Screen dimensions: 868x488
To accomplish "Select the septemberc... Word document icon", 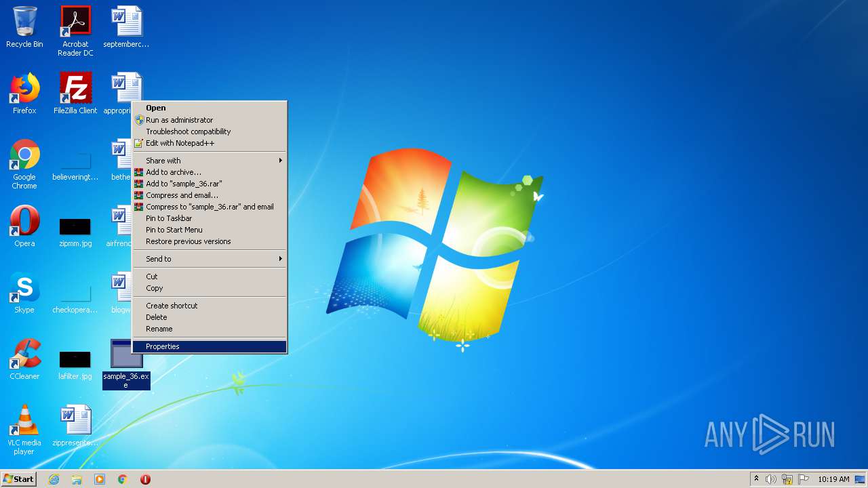I will click(x=126, y=27).
